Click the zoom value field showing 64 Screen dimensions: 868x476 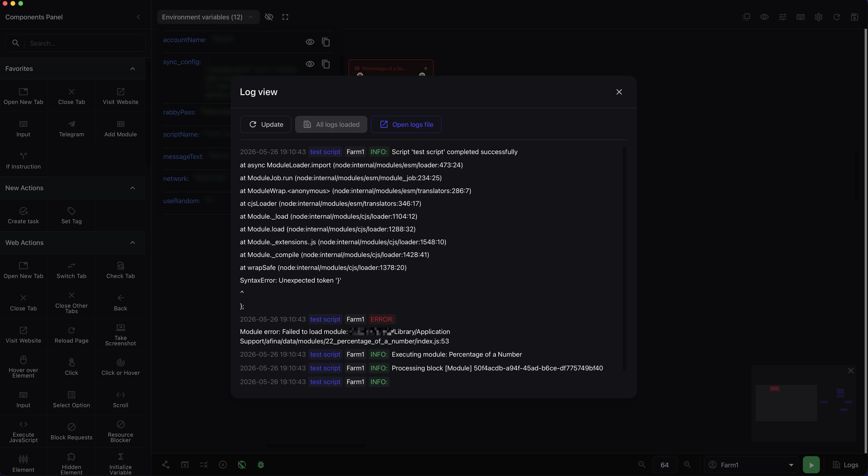665,465
